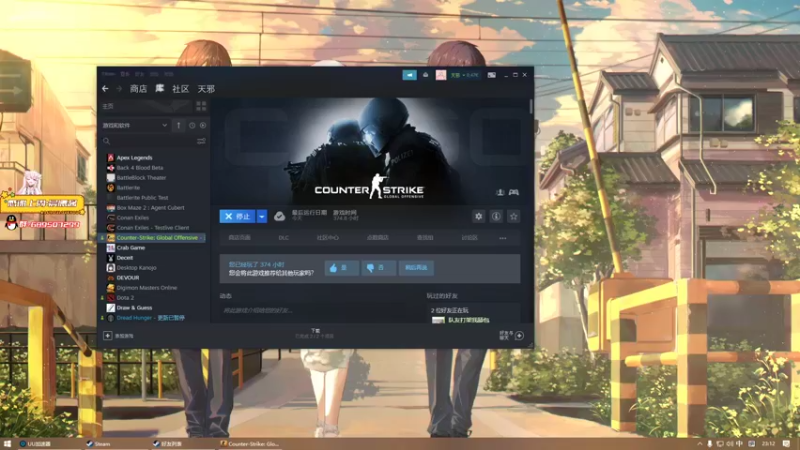Click the blue 停止 stop button

point(238,216)
